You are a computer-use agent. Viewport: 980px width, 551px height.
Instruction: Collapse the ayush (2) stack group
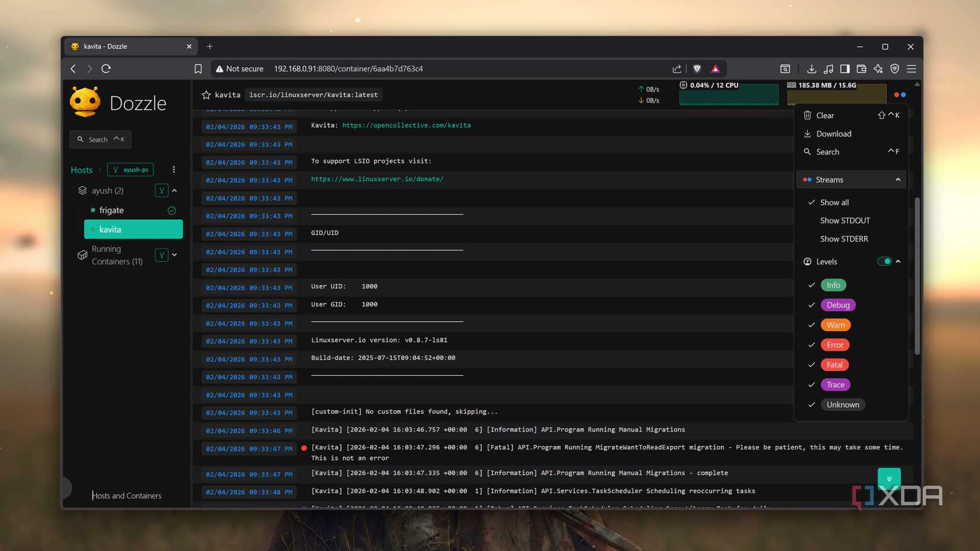pos(175,191)
